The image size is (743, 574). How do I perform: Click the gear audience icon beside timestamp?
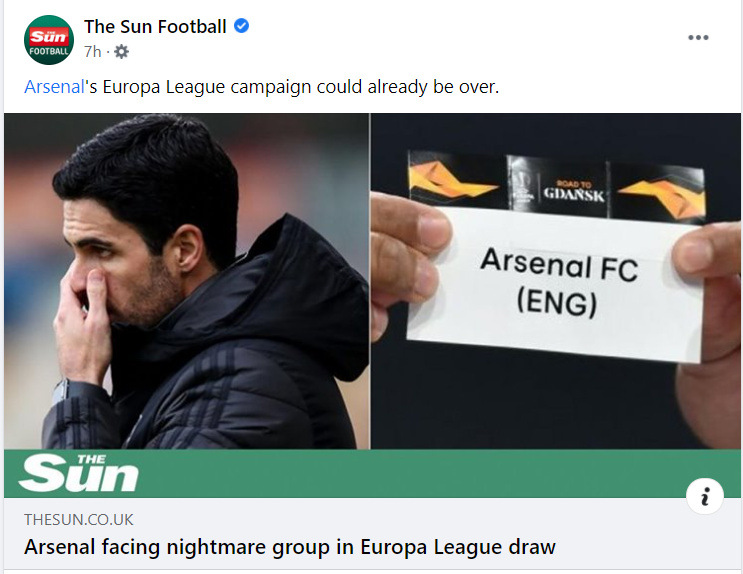121,52
